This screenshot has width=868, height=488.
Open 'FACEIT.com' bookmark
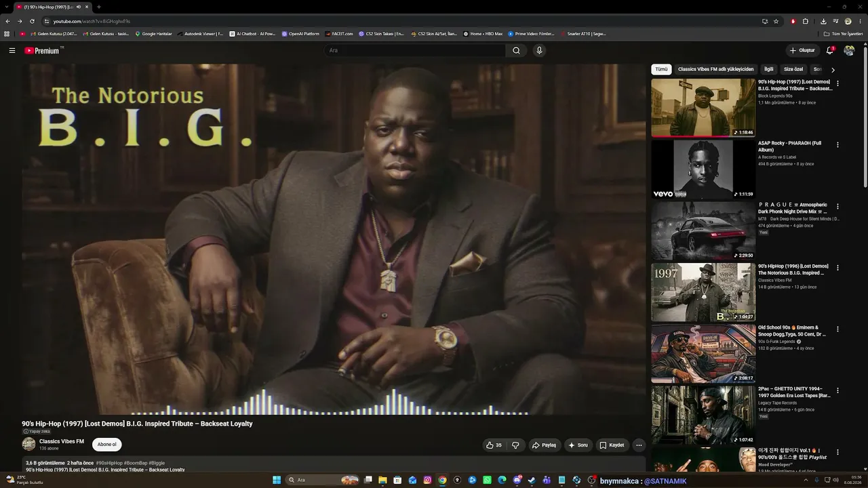[339, 33]
